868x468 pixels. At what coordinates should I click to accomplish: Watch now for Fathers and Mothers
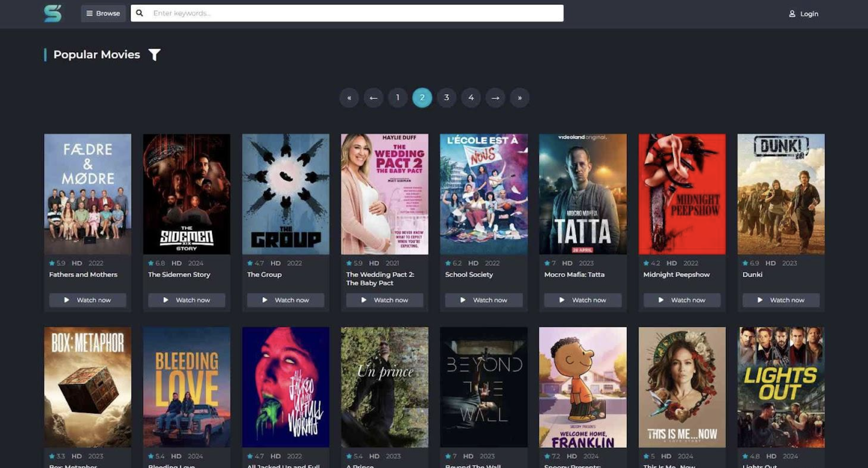click(x=88, y=300)
